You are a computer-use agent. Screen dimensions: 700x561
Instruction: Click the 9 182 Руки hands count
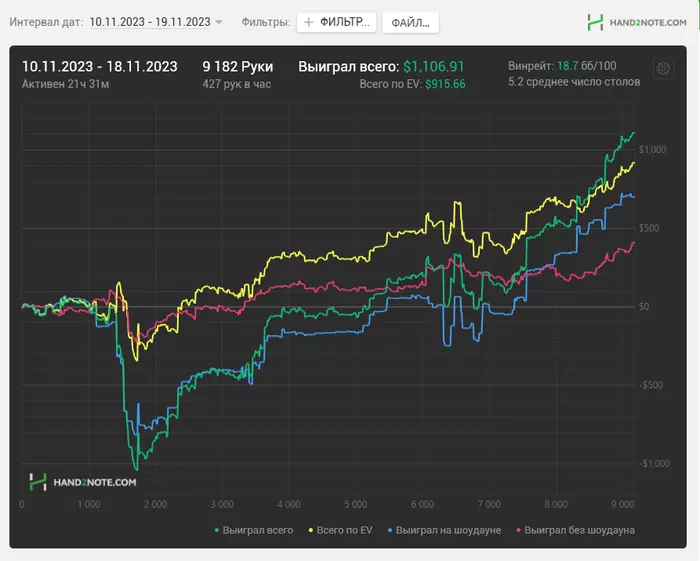(x=238, y=66)
